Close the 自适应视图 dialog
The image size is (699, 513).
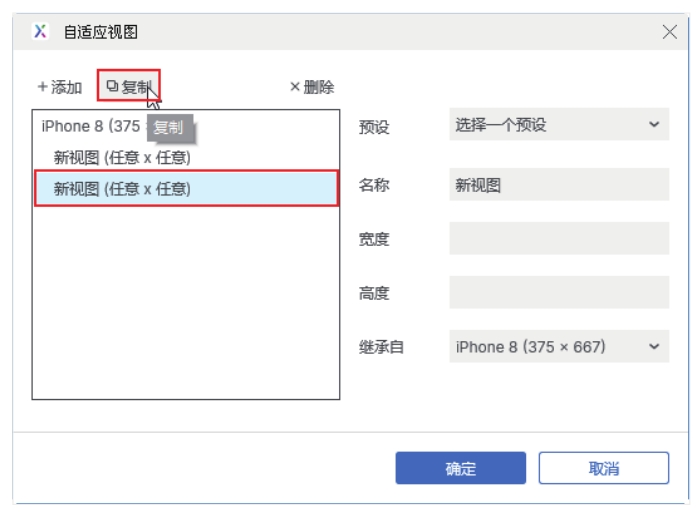click(x=670, y=32)
